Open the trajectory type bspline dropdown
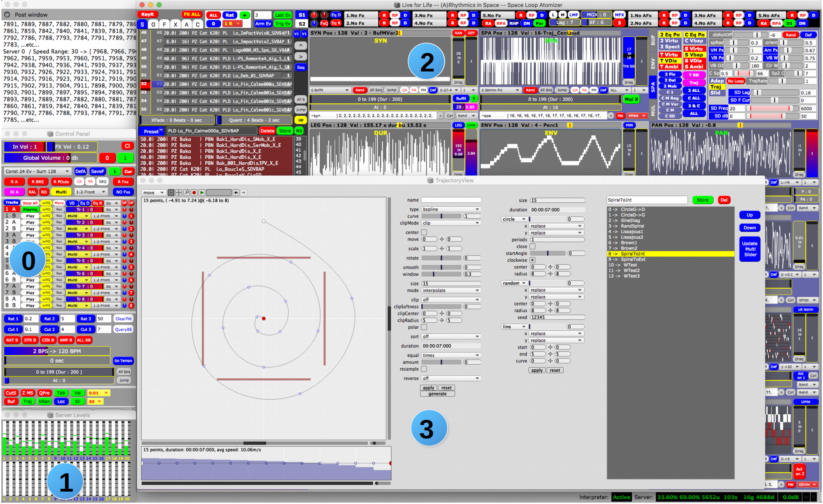The image size is (823, 504). pyautogui.click(x=450, y=209)
